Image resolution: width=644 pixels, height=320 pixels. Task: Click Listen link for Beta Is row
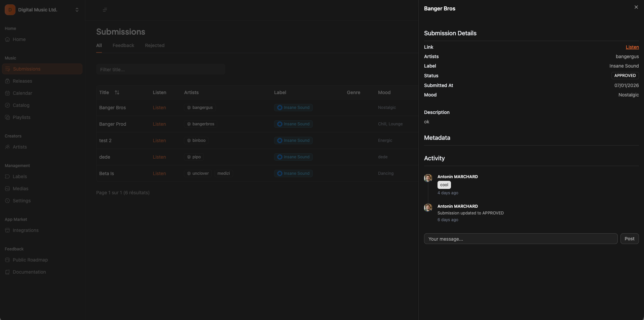159,173
